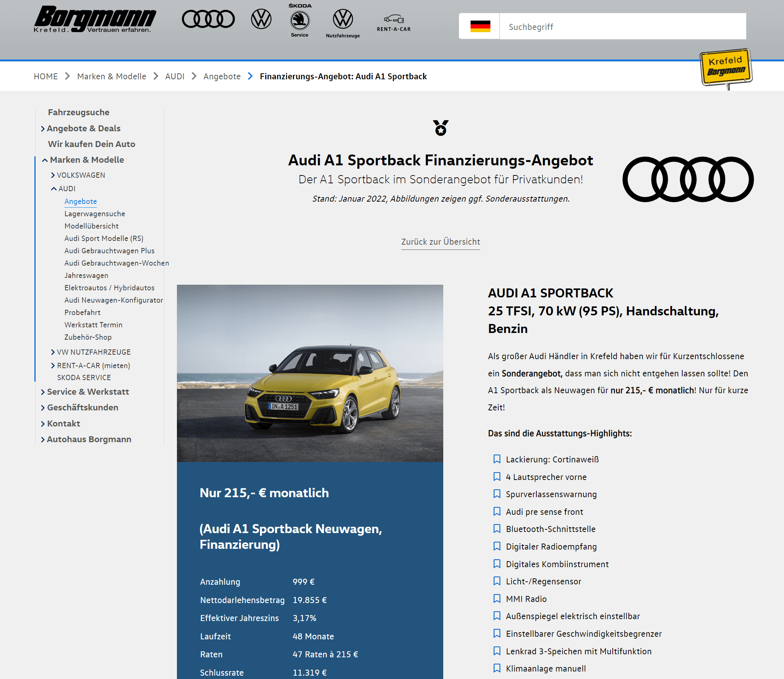The height and width of the screenshot is (679, 784).
Task: Open Marken & Modelle breadcrumb link
Action: [x=112, y=77]
